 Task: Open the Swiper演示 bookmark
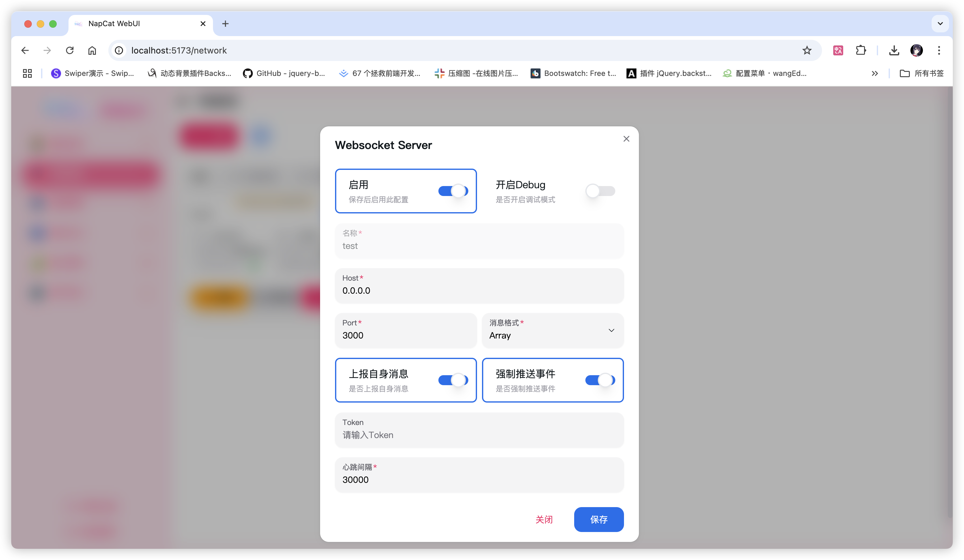[x=92, y=73]
